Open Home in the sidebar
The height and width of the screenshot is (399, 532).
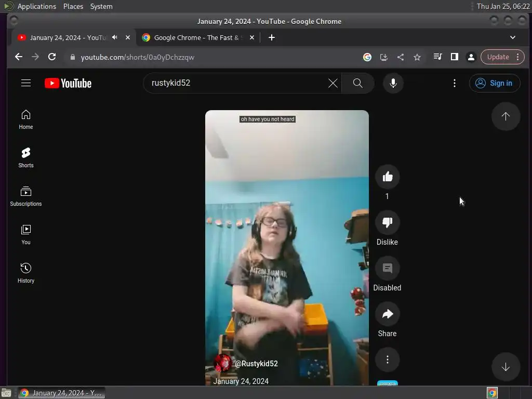click(x=26, y=119)
